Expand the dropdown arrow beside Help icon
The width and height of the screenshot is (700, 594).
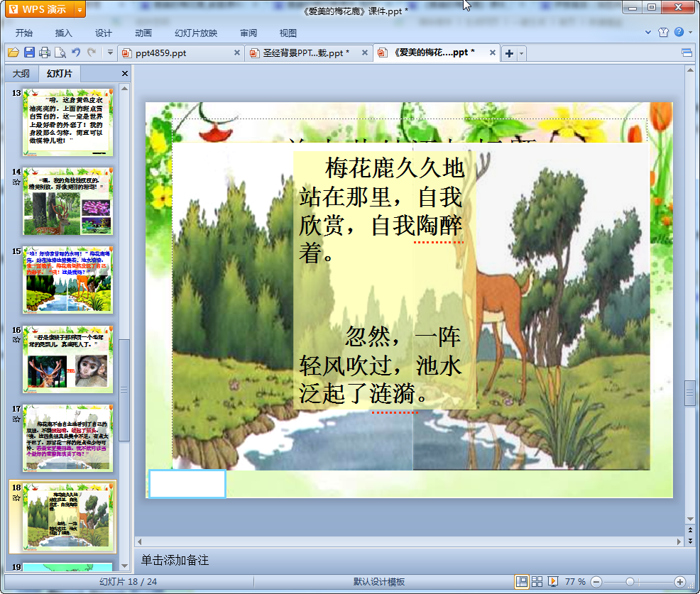click(x=690, y=32)
